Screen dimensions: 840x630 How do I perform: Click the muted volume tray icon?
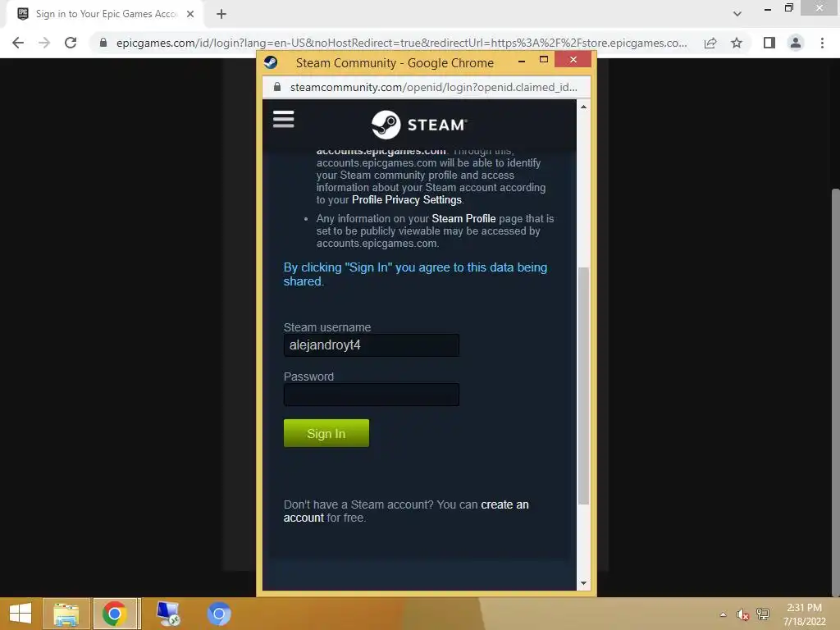[742, 614]
